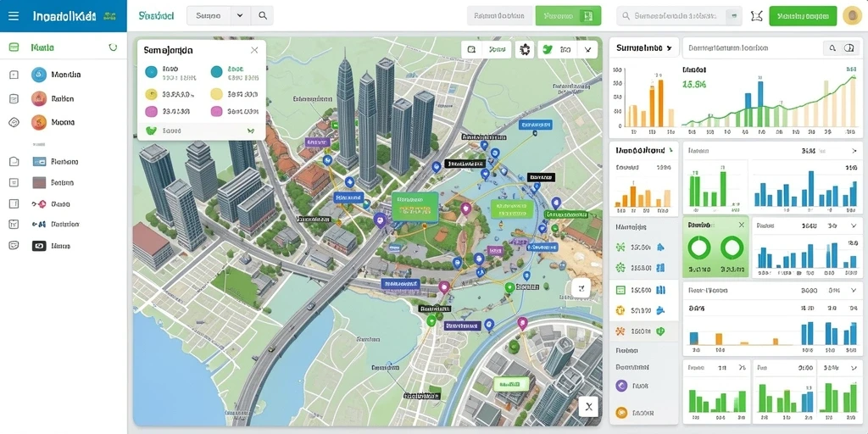The height and width of the screenshot is (434, 868).
Task: Pick the right teal swatch in the legend
Action: point(216,71)
